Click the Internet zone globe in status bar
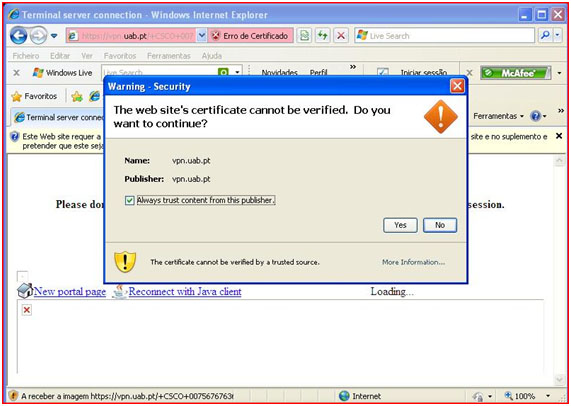This screenshot has height=406, width=571. tap(344, 396)
